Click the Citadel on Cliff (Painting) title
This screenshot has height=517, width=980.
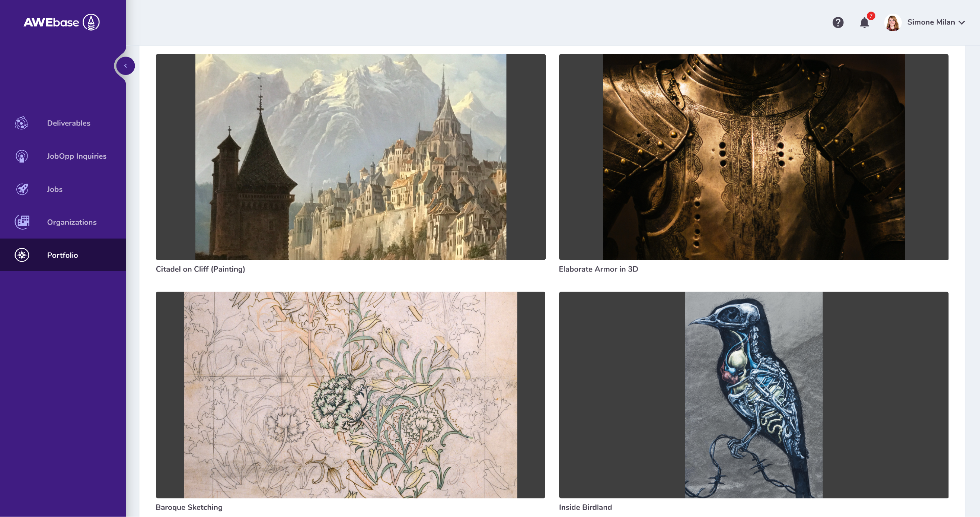coord(200,269)
